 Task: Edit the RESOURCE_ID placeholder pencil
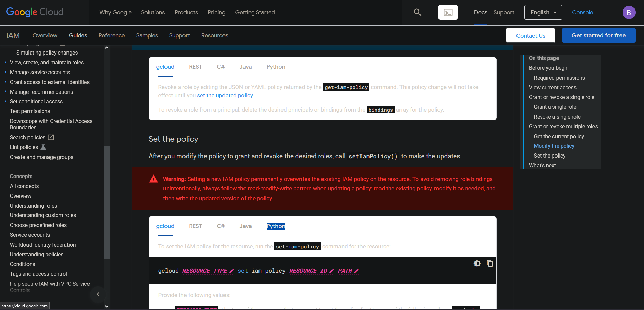tap(332, 271)
